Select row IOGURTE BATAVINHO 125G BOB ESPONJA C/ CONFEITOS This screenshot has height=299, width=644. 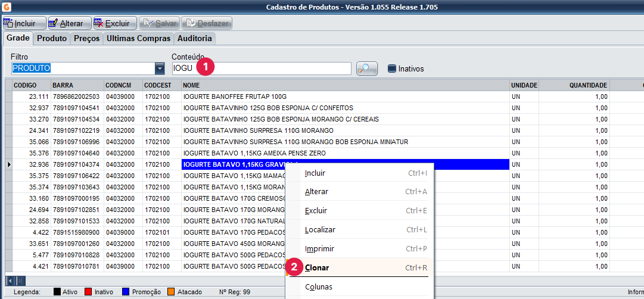point(346,108)
